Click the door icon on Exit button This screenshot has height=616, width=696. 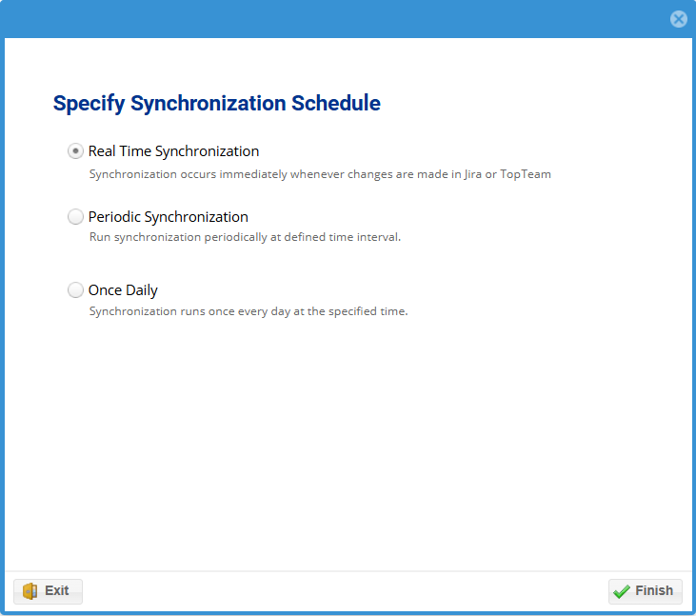[x=30, y=591]
